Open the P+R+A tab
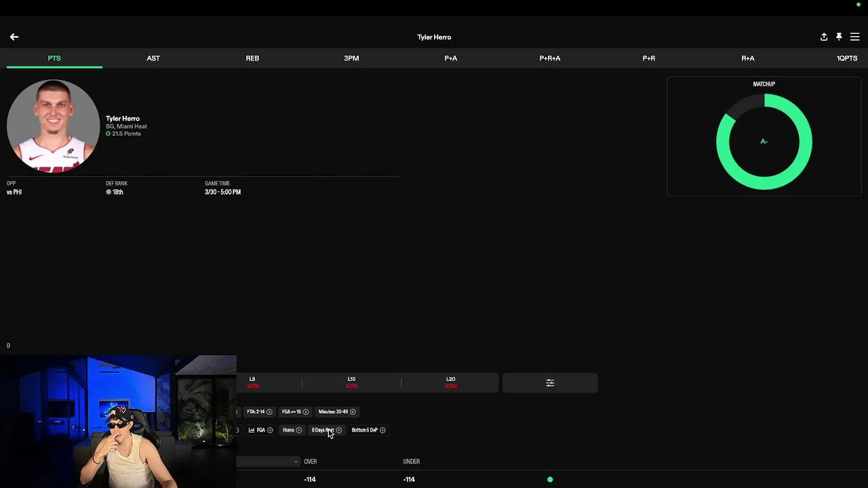868x488 pixels. coord(550,58)
